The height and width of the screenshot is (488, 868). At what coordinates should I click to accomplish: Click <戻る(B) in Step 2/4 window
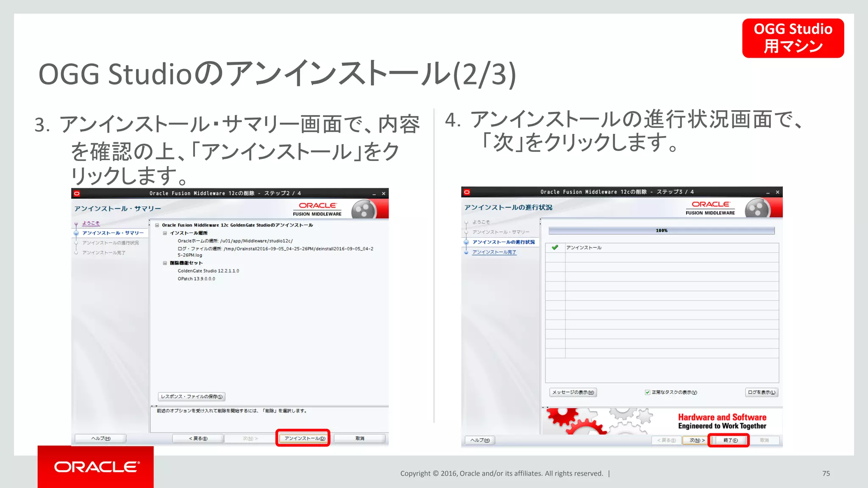click(198, 438)
